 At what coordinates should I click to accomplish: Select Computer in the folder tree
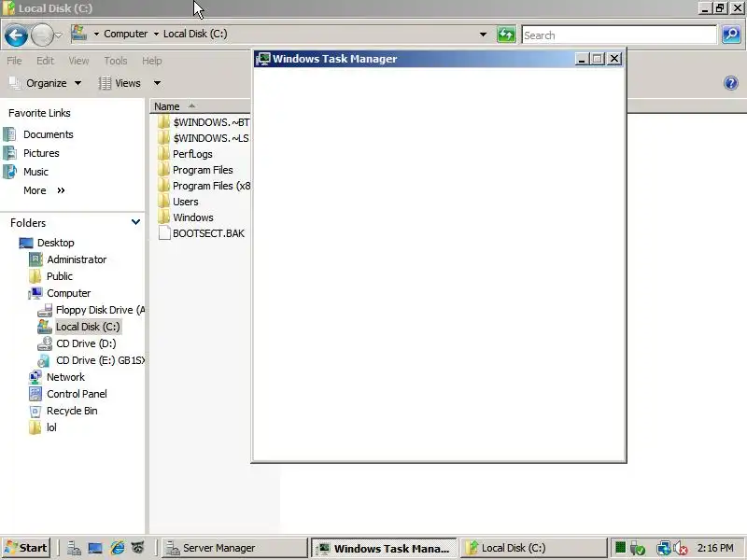[68, 293]
